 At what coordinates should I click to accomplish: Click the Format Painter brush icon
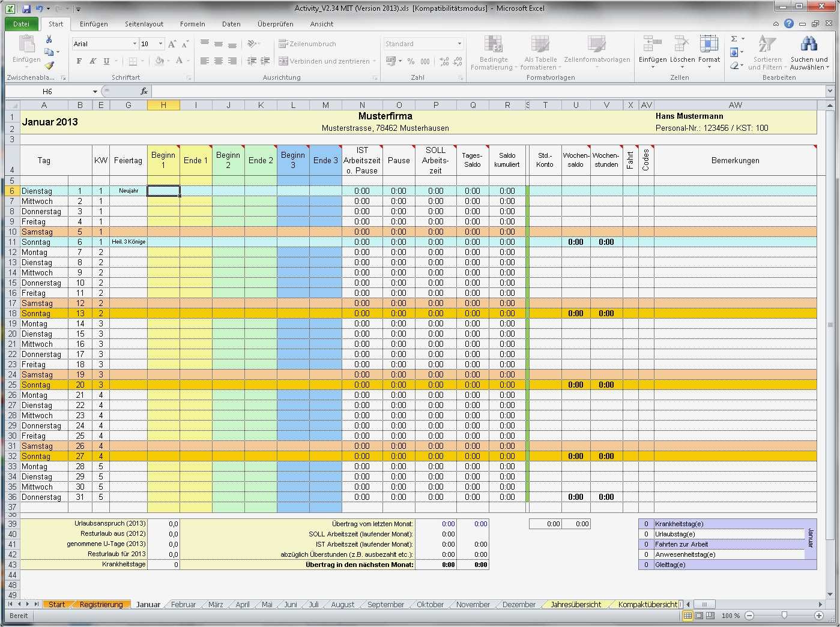(x=49, y=65)
